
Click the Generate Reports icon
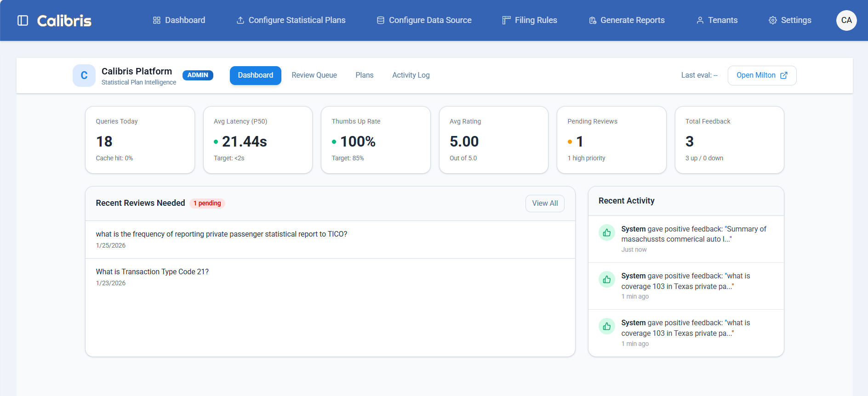tap(593, 20)
